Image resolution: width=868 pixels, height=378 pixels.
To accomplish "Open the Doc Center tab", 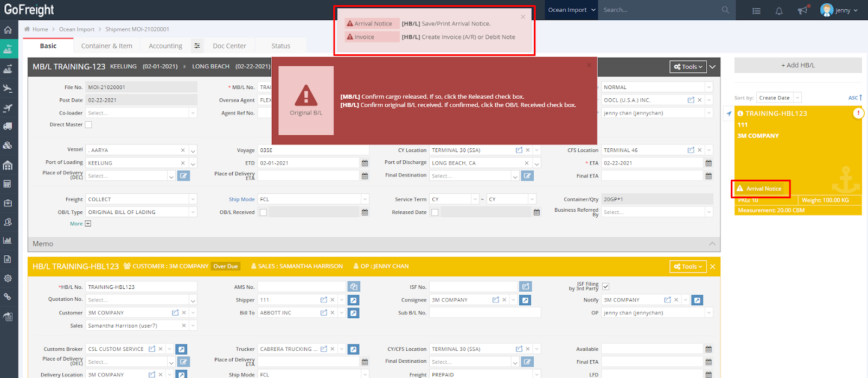I will pyautogui.click(x=229, y=46).
